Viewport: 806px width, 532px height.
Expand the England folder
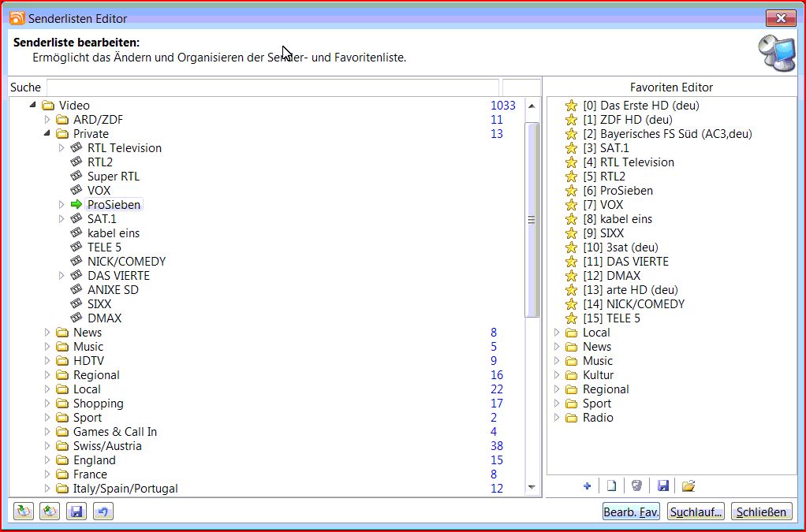[47, 460]
